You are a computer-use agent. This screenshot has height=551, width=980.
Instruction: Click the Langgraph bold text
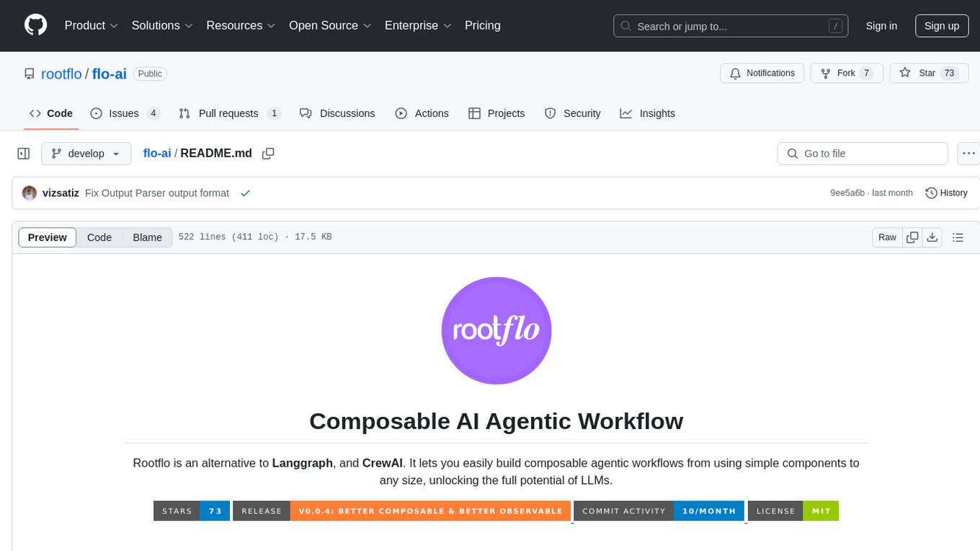(x=303, y=463)
